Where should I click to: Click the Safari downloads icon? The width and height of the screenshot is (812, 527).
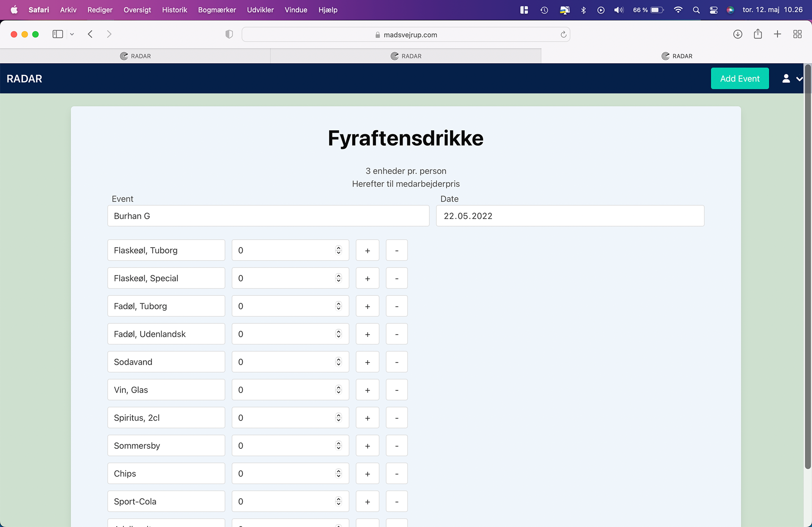(x=738, y=34)
